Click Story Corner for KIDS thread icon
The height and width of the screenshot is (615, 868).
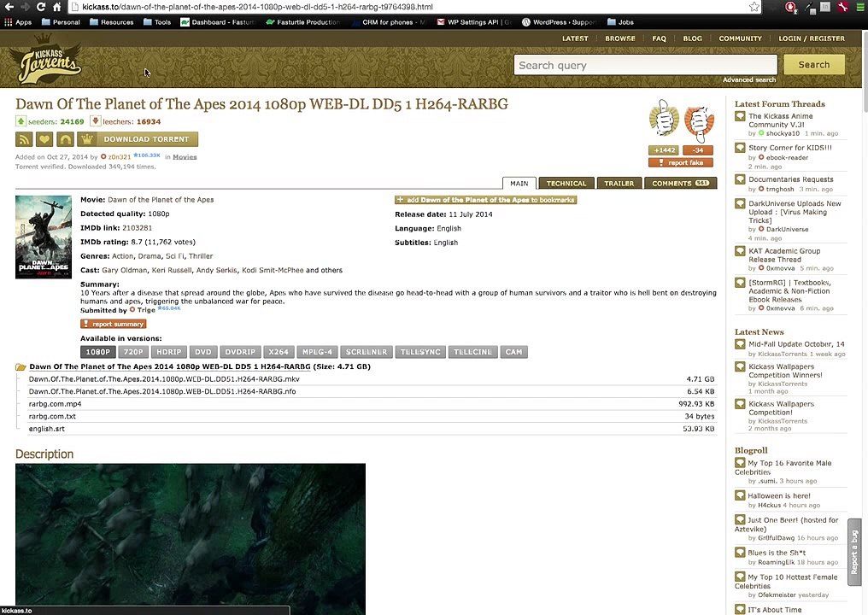(740, 148)
